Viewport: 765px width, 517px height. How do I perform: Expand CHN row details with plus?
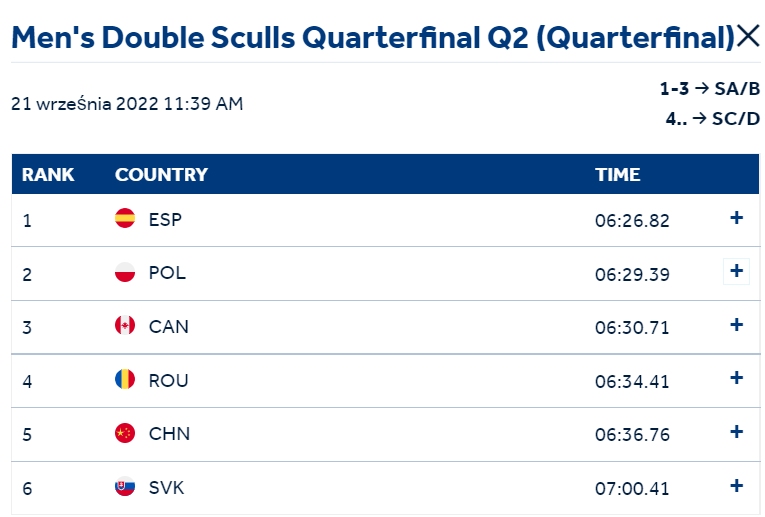[736, 432]
